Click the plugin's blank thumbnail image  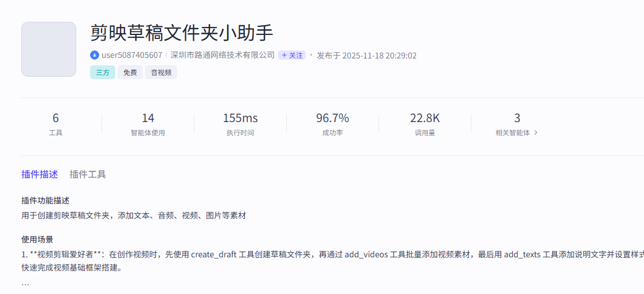[x=49, y=49]
